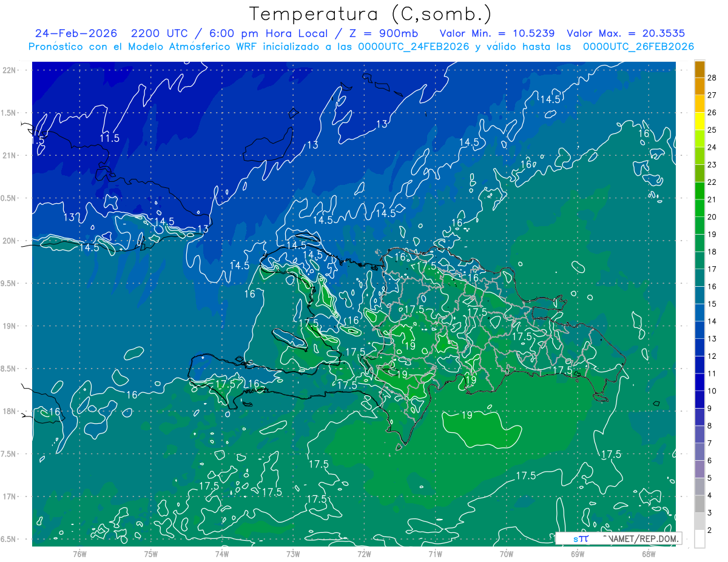Image resolution: width=728 pixels, height=562 pixels.
Task: Click 'Valor Max. = 20.3535' value
Action: (x=626, y=33)
